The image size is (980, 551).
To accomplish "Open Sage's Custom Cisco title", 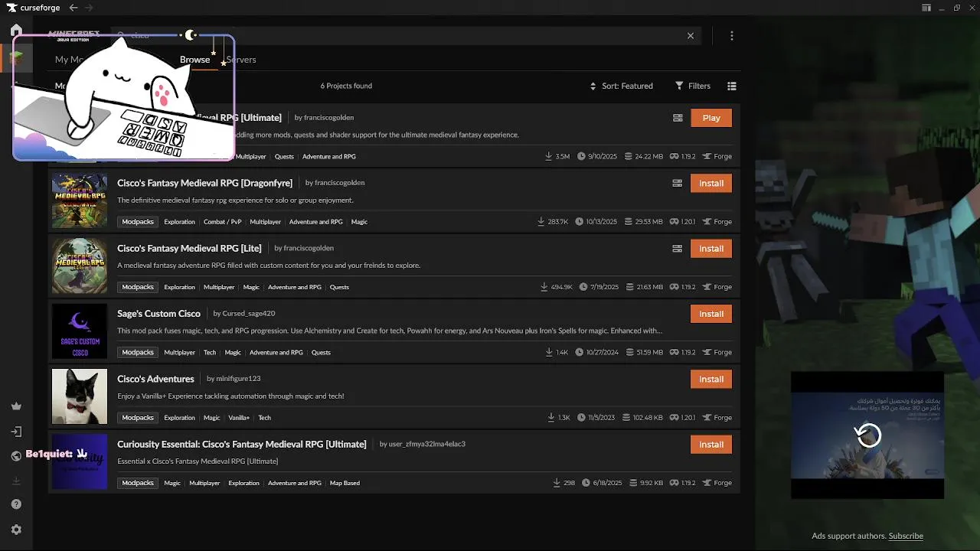I will [158, 314].
